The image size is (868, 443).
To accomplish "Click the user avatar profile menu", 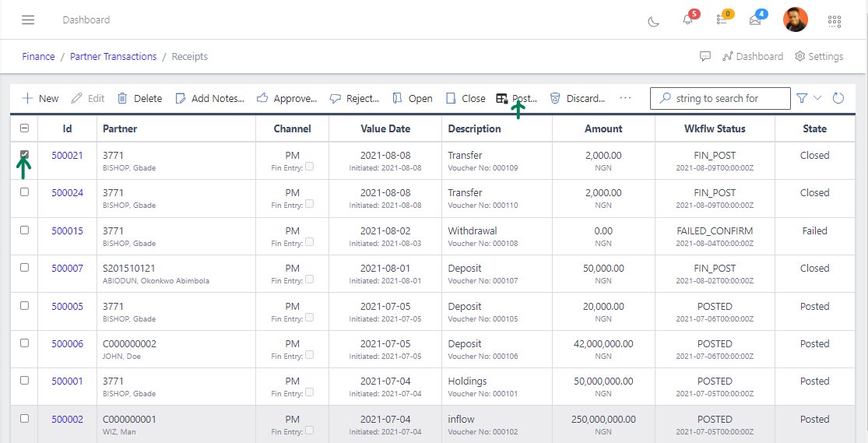I will click(x=795, y=19).
